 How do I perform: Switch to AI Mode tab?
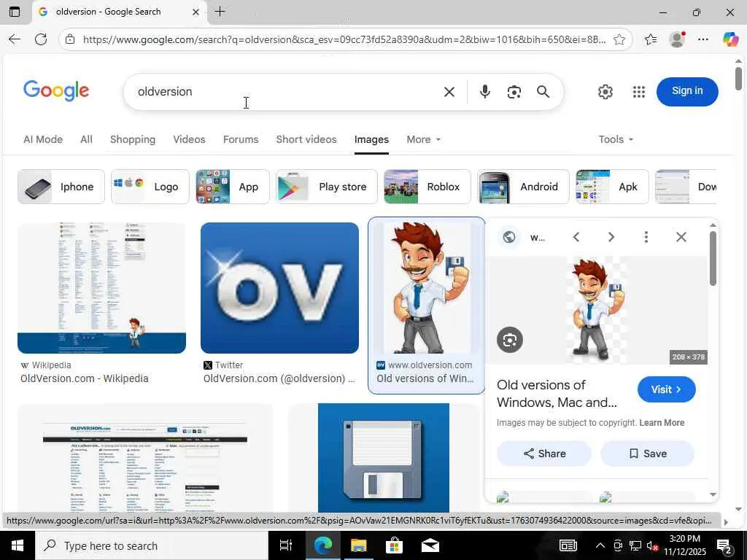click(x=43, y=139)
